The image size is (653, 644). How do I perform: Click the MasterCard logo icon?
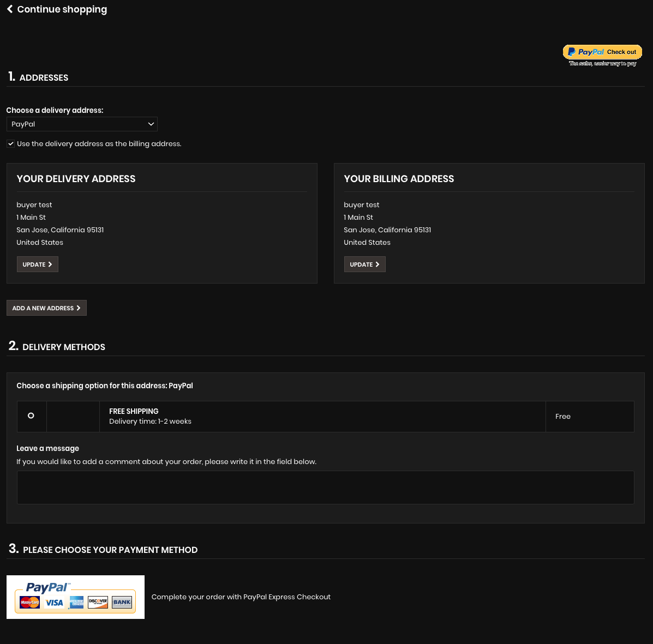(x=29, y=603)
